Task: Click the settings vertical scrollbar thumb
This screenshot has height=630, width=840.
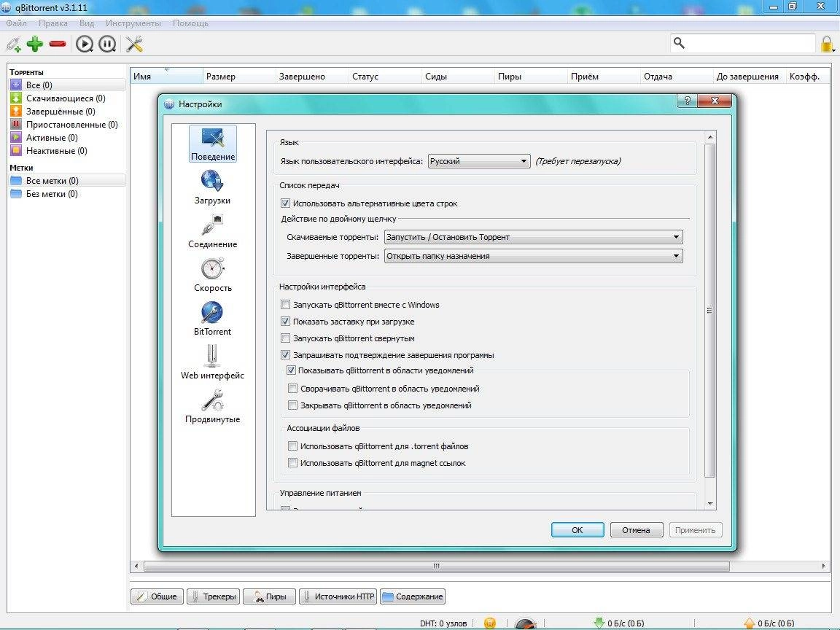Action: click(x=710, y=310)
